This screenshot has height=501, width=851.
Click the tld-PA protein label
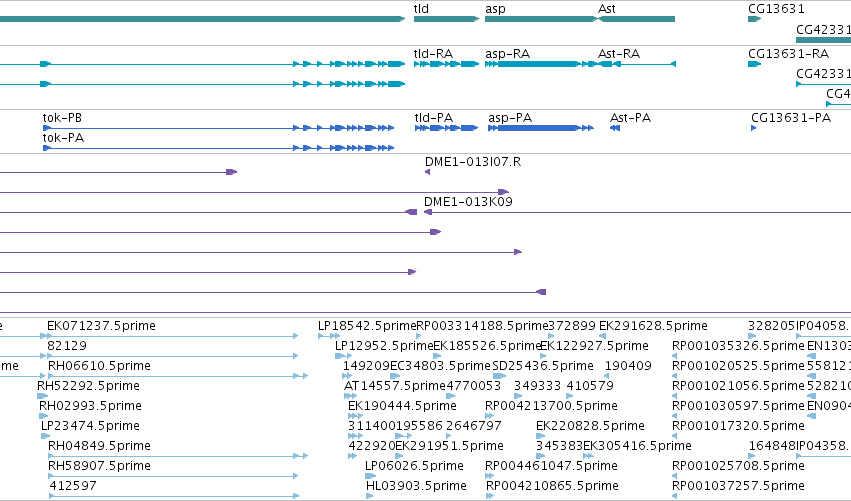point(434,118)
